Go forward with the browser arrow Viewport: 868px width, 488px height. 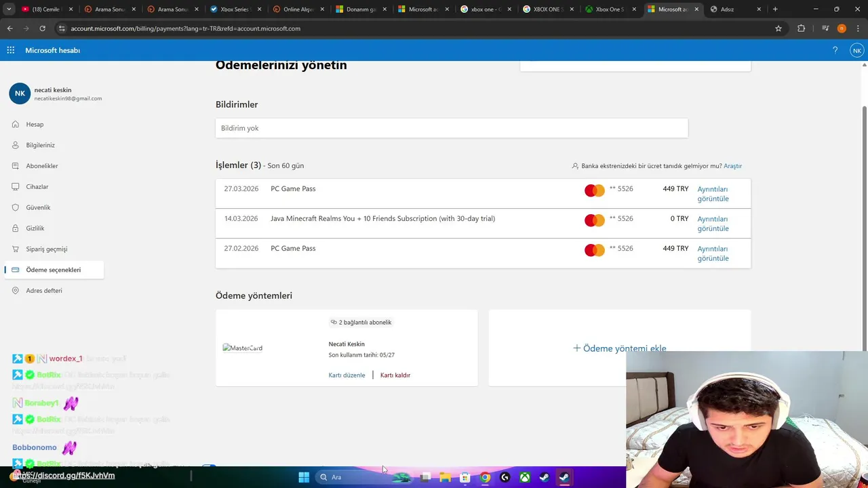pyautogui.click(x=26, y=28)
